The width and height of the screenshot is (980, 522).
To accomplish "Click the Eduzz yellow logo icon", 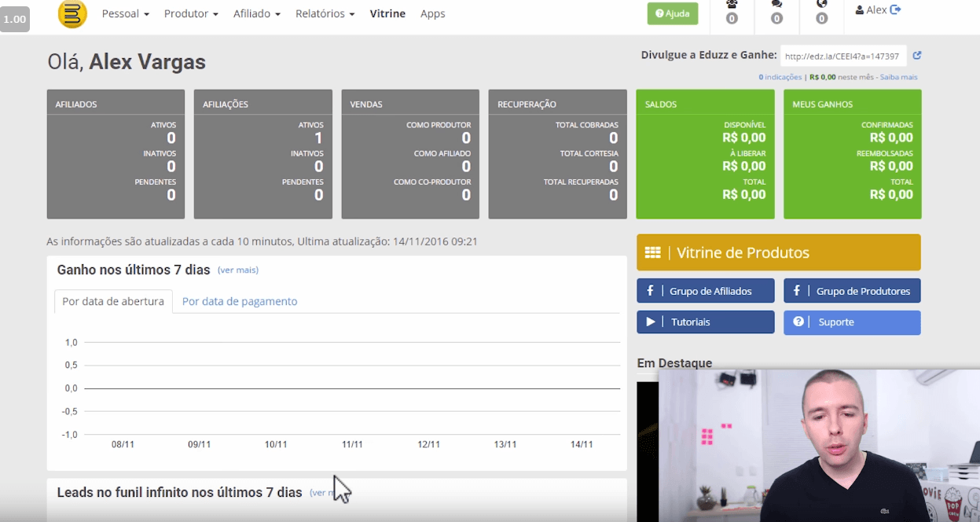I will pyautogui.click(x=72, y=14).
